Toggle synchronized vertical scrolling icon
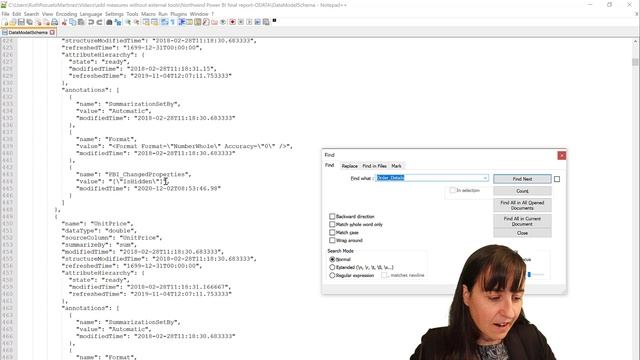Viewport: 640px width, 360px height. [x=146, y=22]
